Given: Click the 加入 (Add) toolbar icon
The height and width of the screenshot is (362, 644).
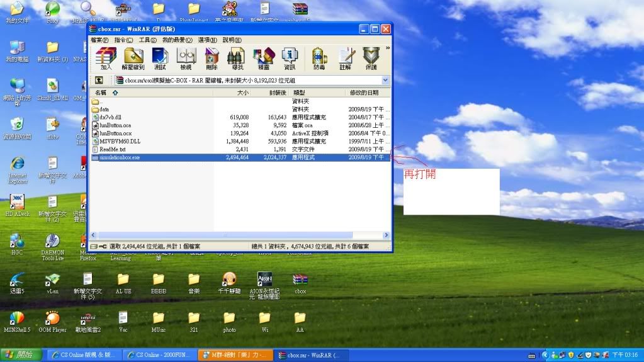Looking at the screenshot, I should 106,58.
